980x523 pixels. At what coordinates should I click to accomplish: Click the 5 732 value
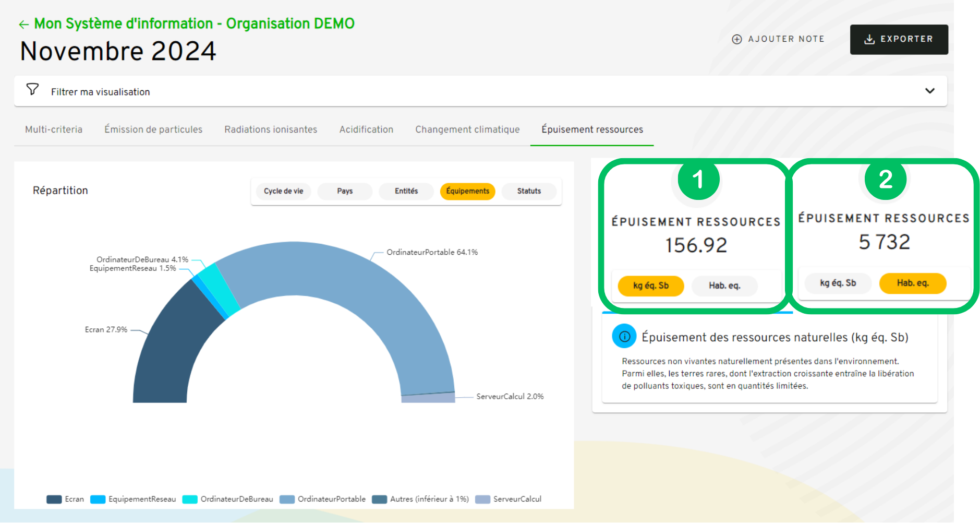[884, 242]
